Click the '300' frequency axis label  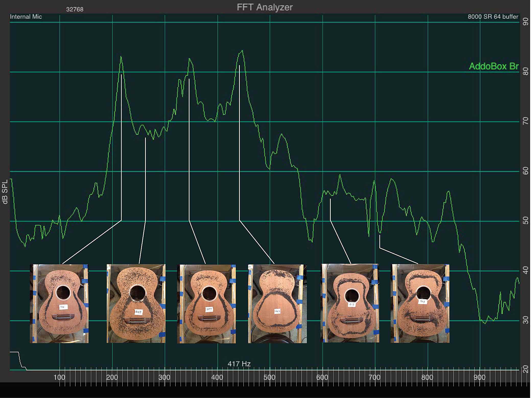pyautogui.click(x=164, y=378)
